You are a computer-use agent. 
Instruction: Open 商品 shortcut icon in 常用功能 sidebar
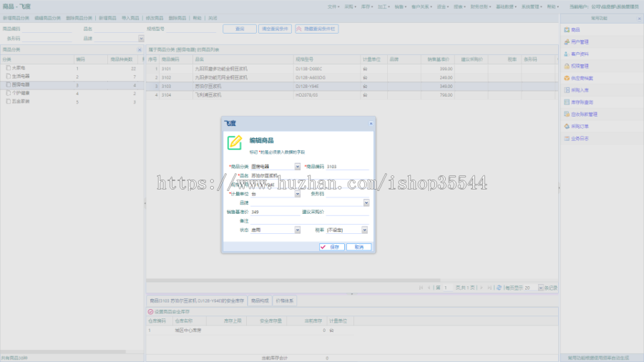click(x=567, y=29)
